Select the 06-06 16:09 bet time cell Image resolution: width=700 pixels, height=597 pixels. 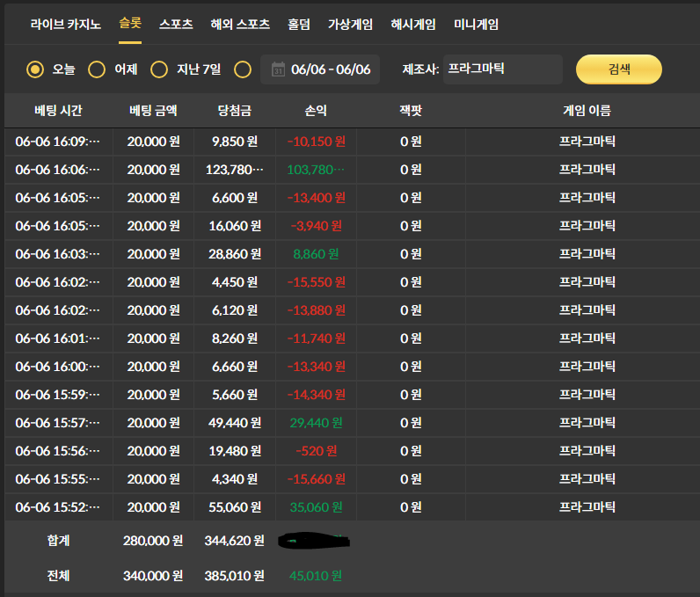coord(58,142)
